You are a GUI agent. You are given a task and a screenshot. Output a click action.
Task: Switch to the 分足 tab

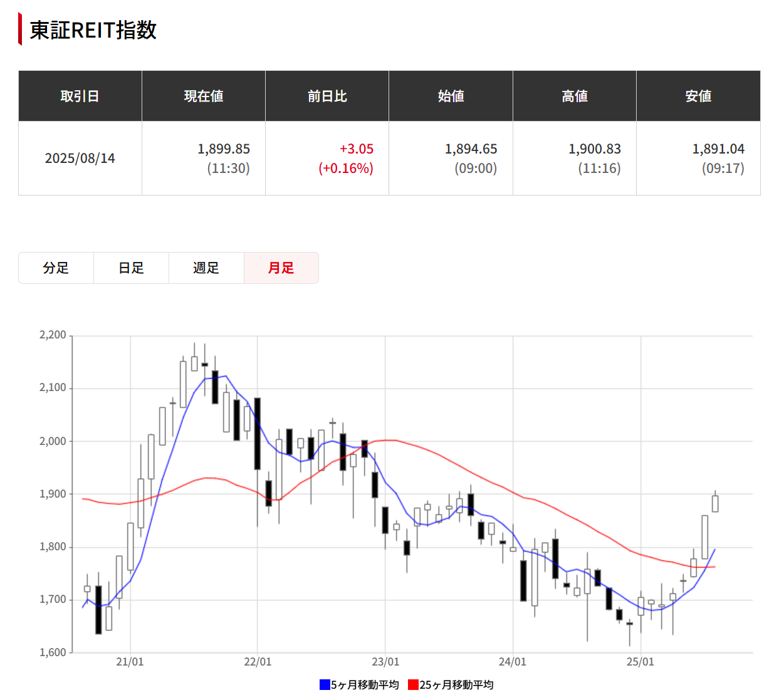coord(56,268)
